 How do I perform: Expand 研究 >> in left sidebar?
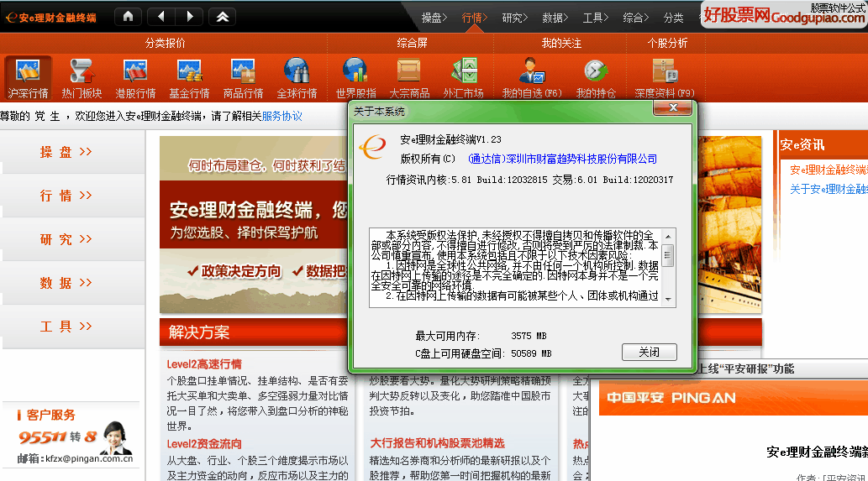66,239
